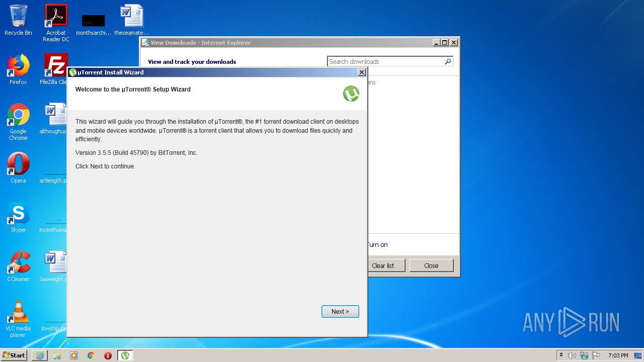Open Skype desktop shortcut
Screen dimensions: 644x362
tap(18, 217)
